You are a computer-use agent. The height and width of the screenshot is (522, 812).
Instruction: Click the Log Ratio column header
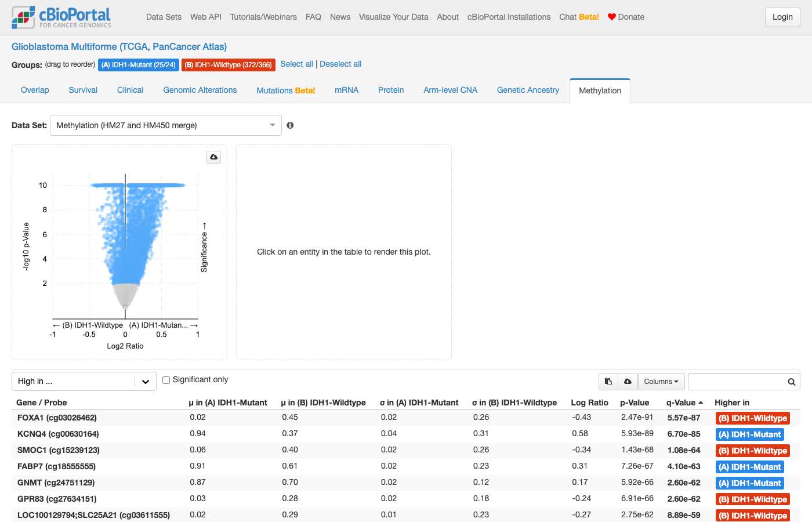point(589,403)
